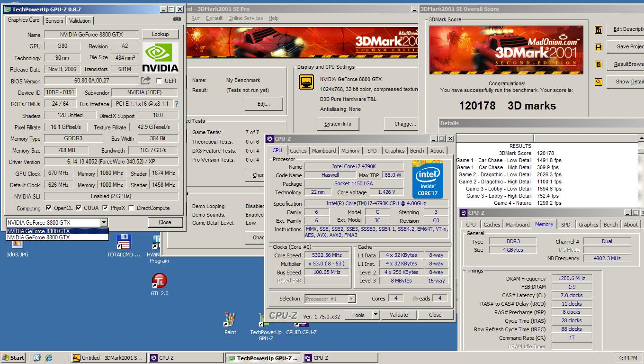Click the '120178 3D marks' score text

(507, 106)
